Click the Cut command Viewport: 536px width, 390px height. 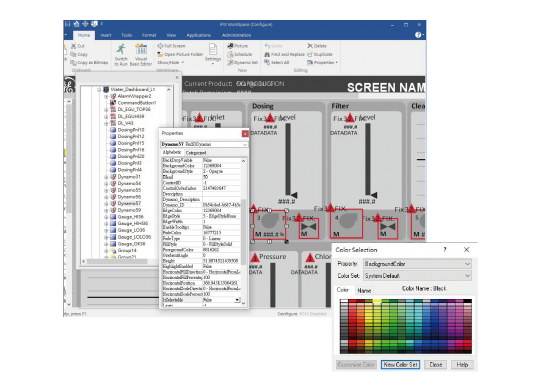(x=78, y=46)
